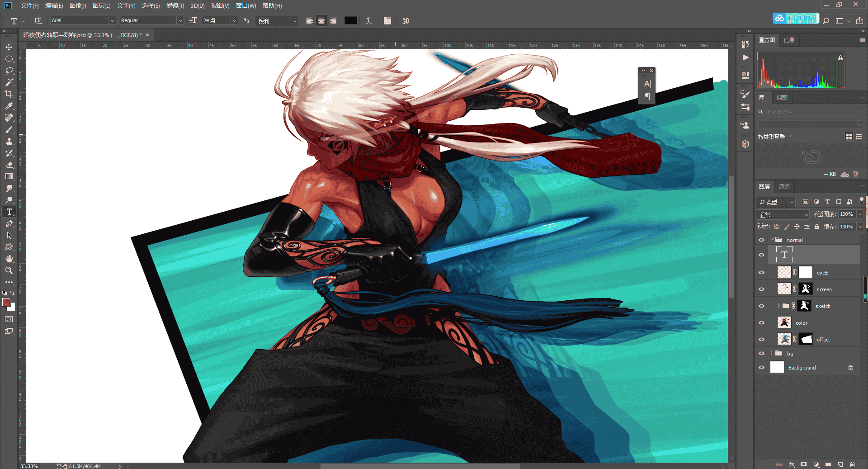Toggle the character and paragraph panels
The height and width of the screenshot is (469, 868).
[x=387, y=21]
